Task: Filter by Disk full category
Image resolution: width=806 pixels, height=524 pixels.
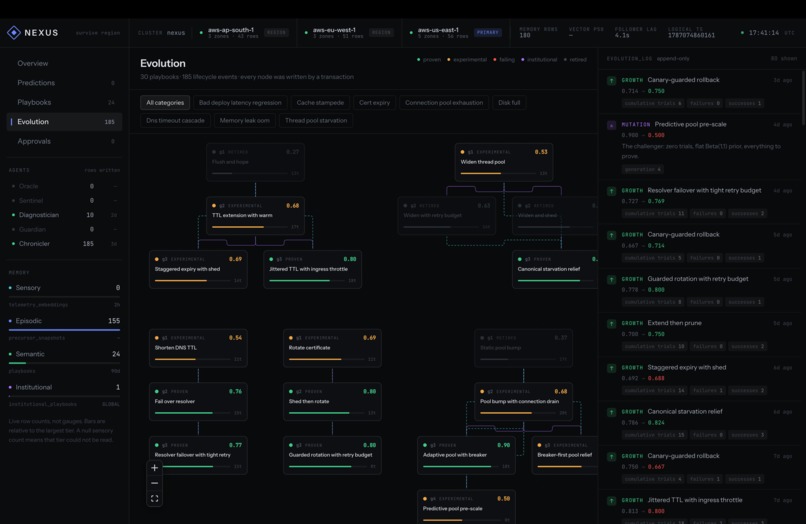Action: (x=509, y=103)
